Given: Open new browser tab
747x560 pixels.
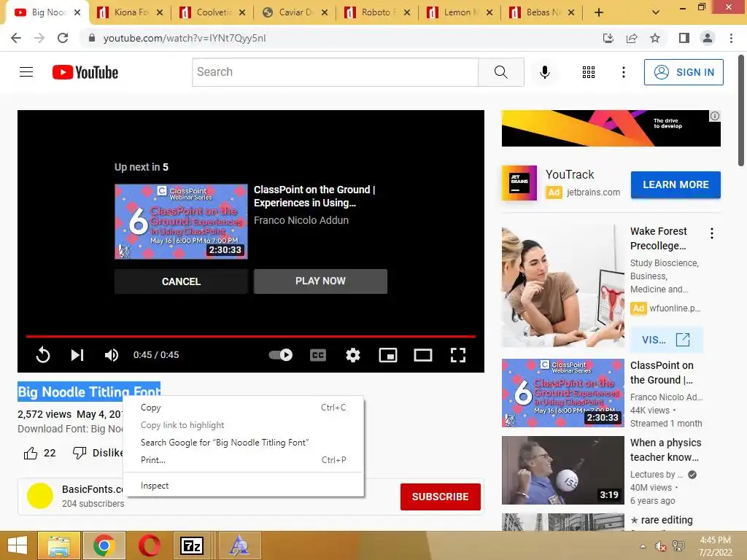Looking at the screenshot, I should click(599, 12).
